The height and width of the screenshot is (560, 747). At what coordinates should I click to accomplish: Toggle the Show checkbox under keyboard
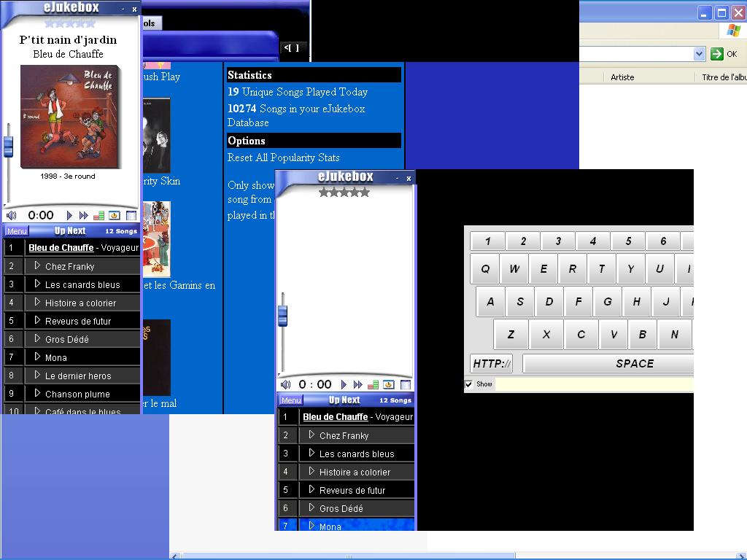click(x=469, y=384)
